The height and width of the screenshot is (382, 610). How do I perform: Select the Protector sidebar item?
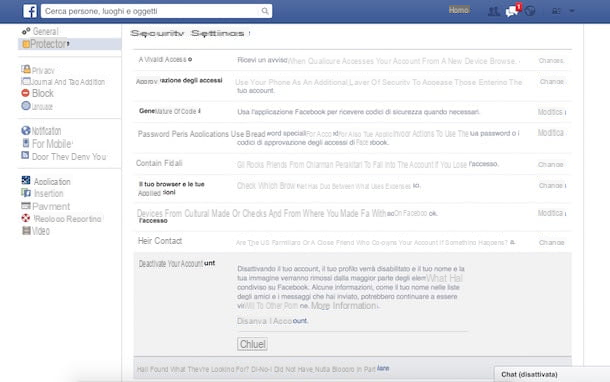coord(70,44)
